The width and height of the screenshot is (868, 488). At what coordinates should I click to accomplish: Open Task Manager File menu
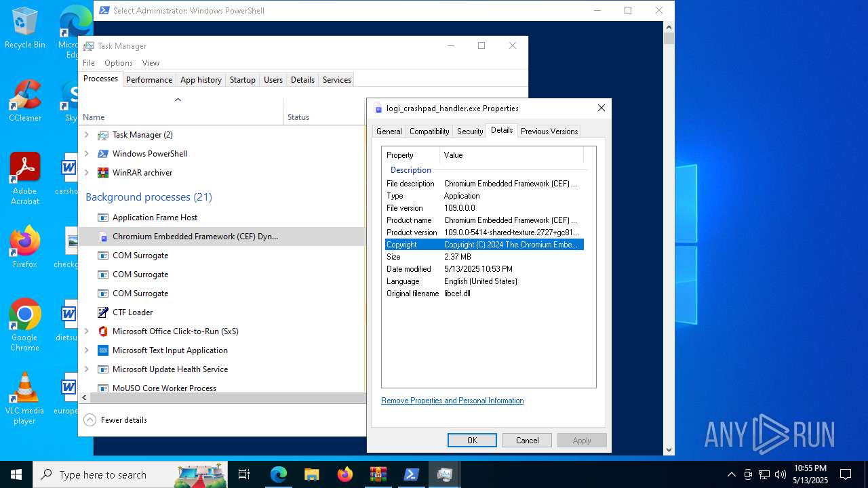[x=89, y=63]
